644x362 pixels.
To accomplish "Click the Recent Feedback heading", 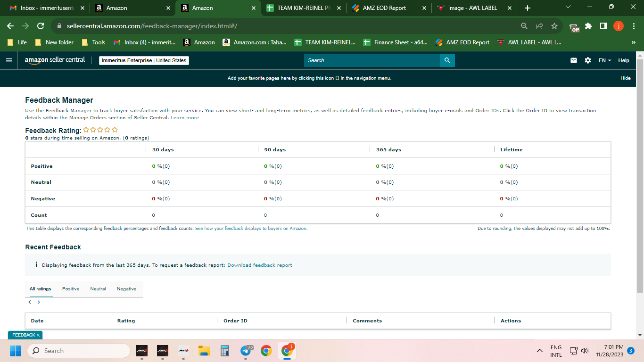I will (53, 247).
